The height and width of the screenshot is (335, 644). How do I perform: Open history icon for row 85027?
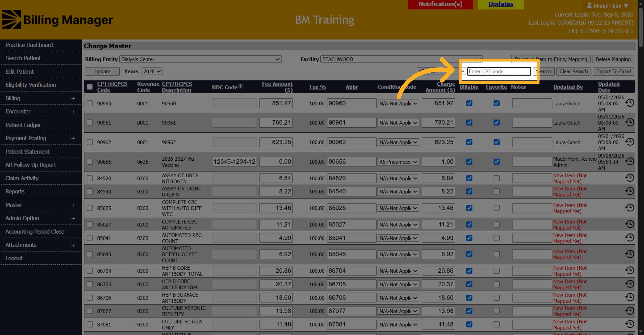coord(630,224)
